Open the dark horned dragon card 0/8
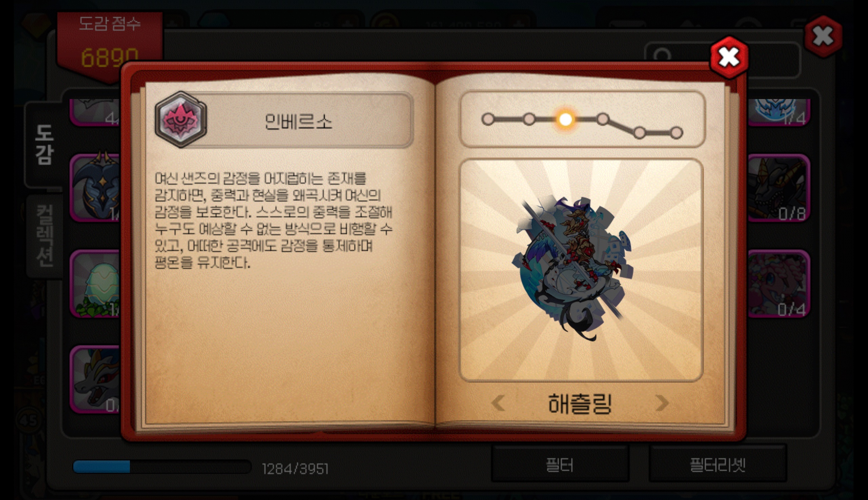 click(x=779, y=188)
